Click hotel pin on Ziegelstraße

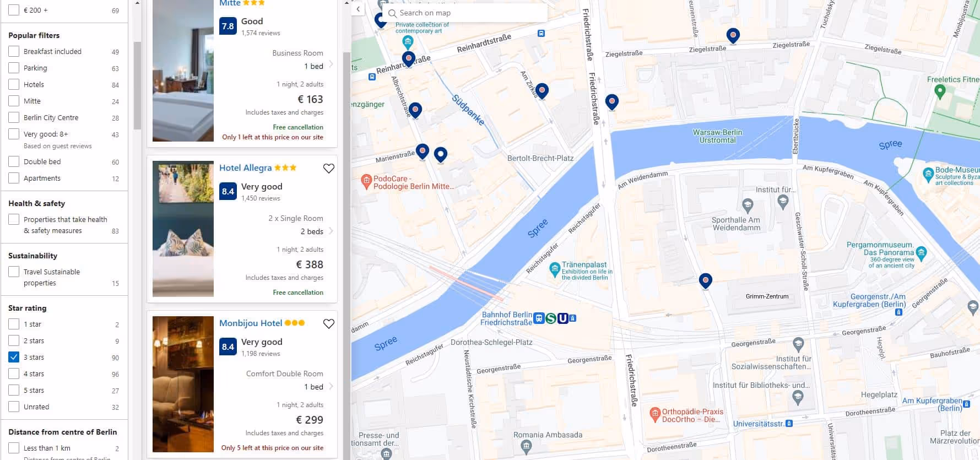point(733,36)
